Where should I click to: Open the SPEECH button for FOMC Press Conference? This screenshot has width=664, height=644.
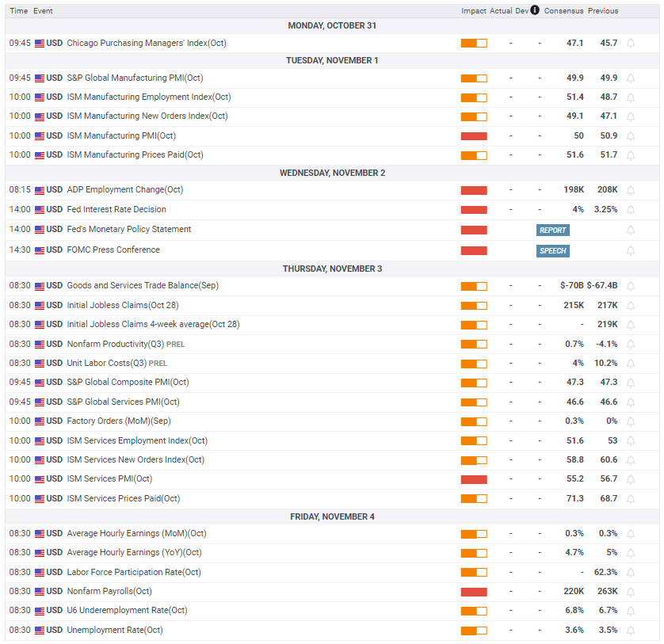click(x=552, y=250)
